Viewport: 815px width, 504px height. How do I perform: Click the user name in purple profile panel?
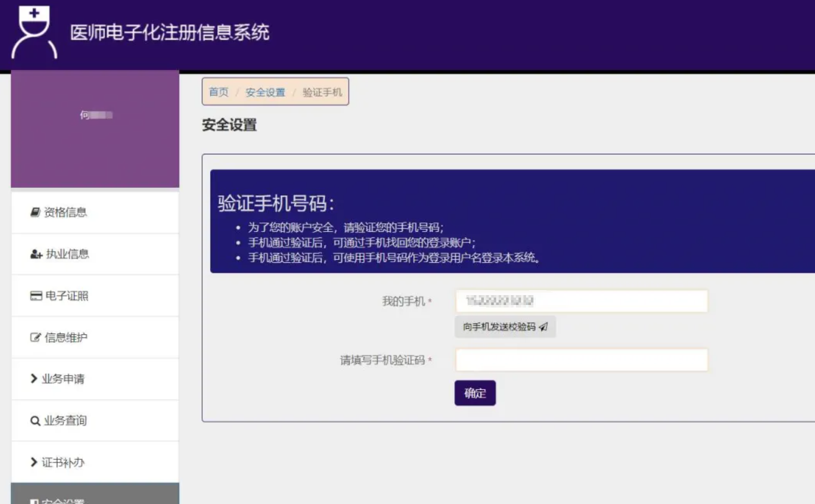coord(96,115)
